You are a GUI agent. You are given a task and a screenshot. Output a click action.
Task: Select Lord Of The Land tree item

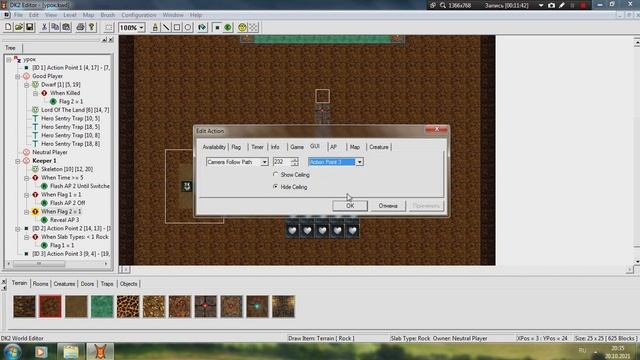point(75,110)
